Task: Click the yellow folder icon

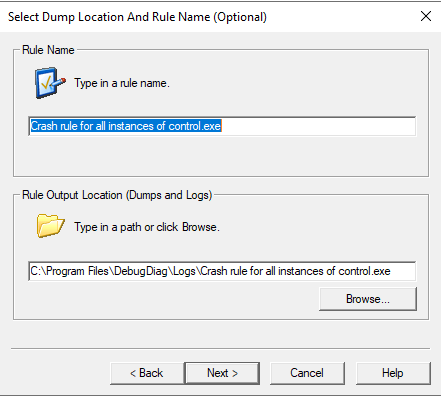Action: point(50,226)
